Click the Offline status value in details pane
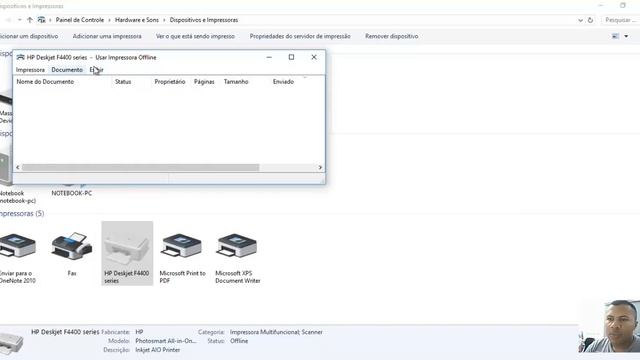The image size is (640, 360). (239, 341)
